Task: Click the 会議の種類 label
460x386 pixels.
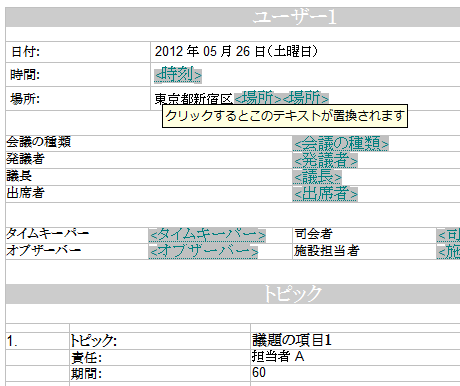Action: coord(39,142)
